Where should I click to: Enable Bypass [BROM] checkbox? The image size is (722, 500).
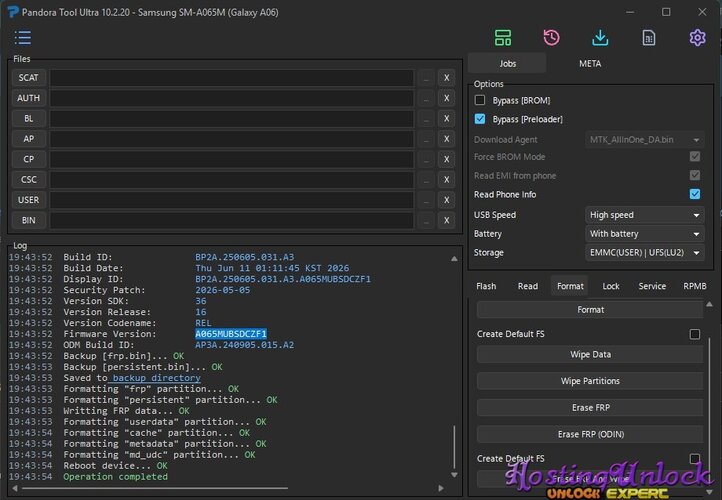coord(480,100)
